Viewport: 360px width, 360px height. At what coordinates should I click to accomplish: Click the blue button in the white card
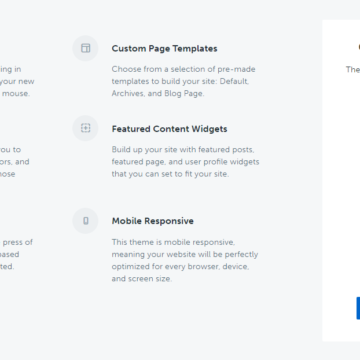(358, 308)
